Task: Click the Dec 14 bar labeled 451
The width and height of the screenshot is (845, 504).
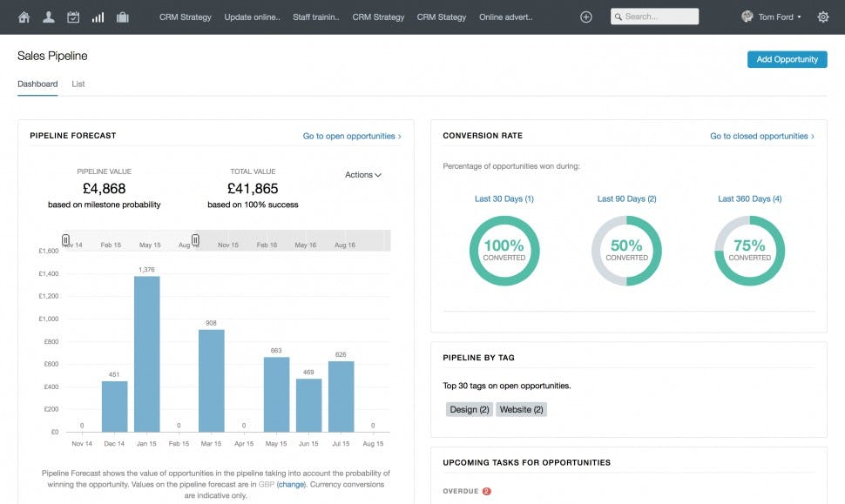Action: 114,407
